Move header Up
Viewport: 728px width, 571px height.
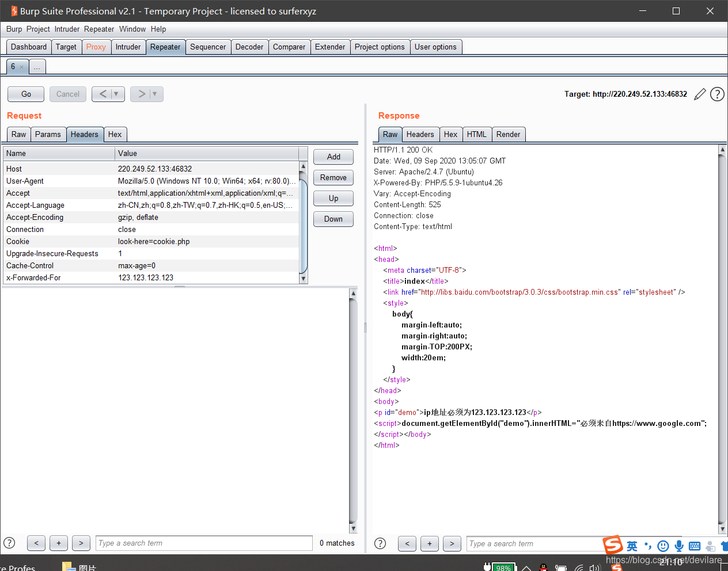(333, 198)
